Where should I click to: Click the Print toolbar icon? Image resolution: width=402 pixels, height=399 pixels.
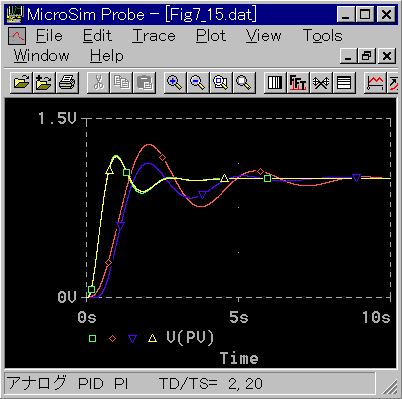click(x=67, y=82)
